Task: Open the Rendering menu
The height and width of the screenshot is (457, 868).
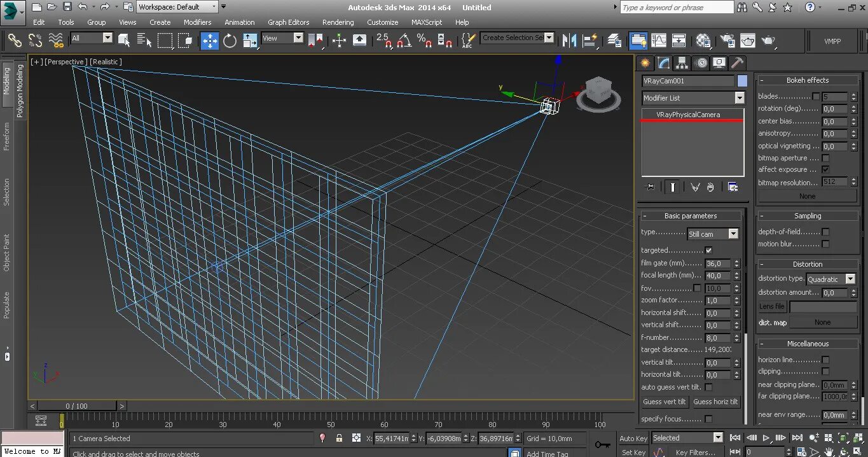Action: (338, 22)
